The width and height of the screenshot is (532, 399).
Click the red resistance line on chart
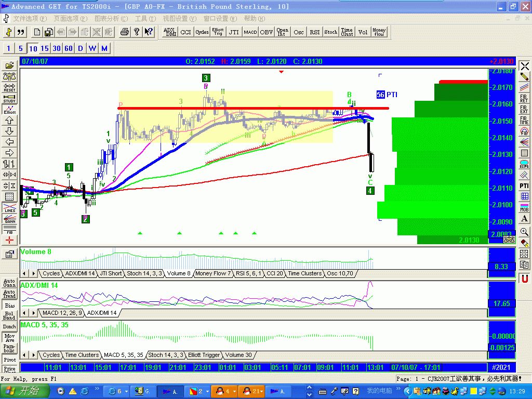253,108
